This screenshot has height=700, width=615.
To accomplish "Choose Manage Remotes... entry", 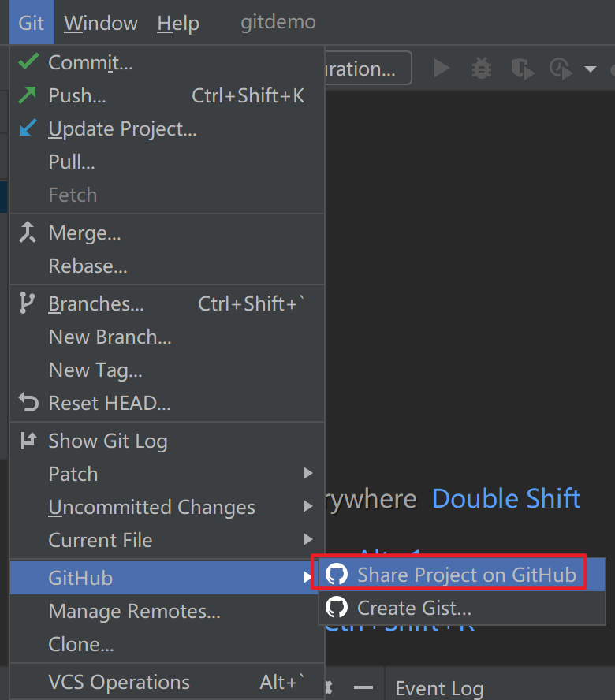I will [x=167, y=611].
